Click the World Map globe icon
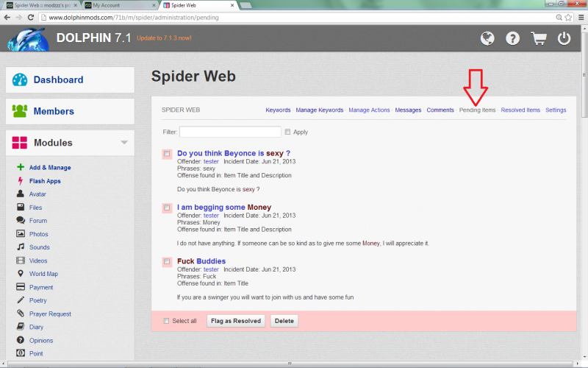The width and height of the screenshot is (588, 368). (21, 274)
